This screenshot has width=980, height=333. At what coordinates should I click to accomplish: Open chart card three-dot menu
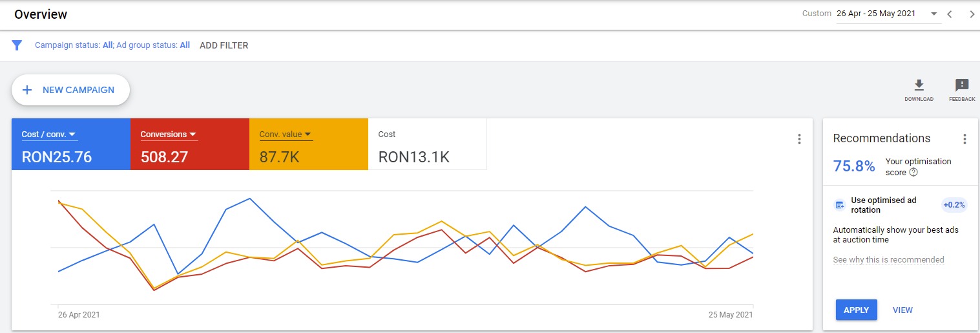pos(799,139)
